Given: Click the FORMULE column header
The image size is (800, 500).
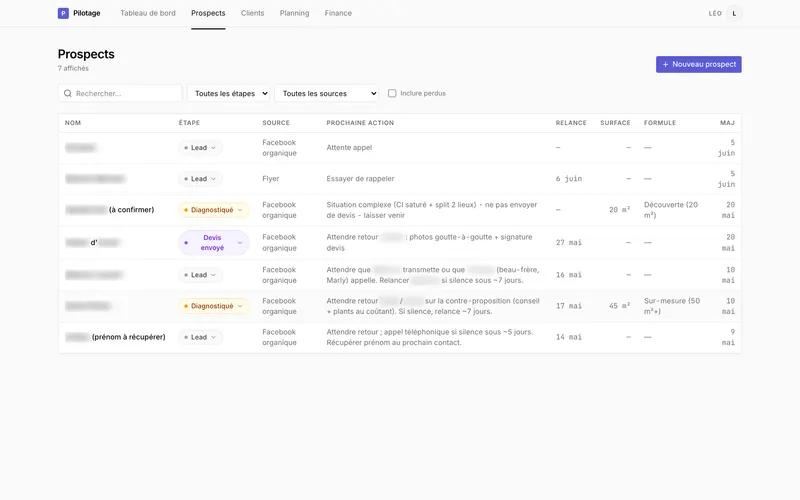Looking at the screenshot, I should pos(660,123).
